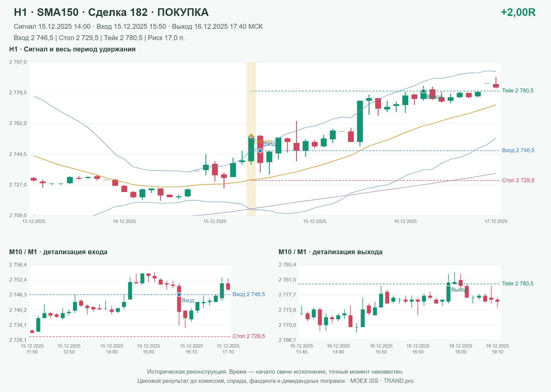Click the MOEX ISS · TRAND.pro footer line
The width and height of the screenshot is (551, 392).
(275, 381)
